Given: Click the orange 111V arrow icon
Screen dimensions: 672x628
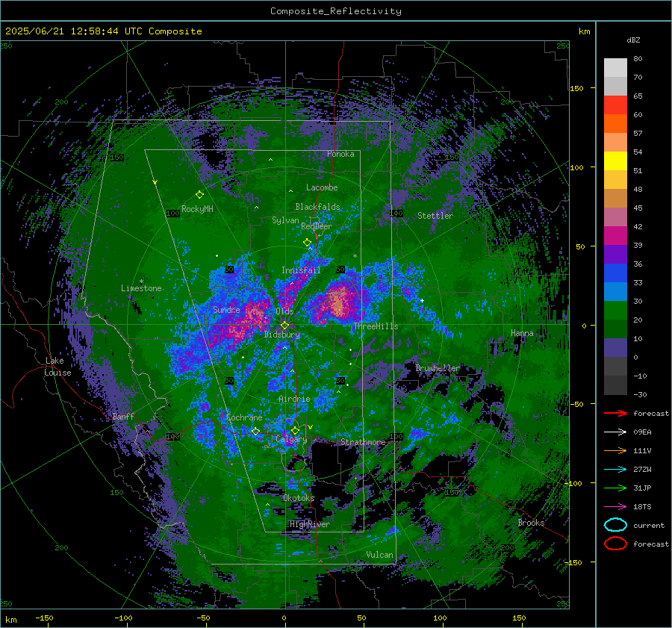Looking at the screenshot, I should coord(615,450).
